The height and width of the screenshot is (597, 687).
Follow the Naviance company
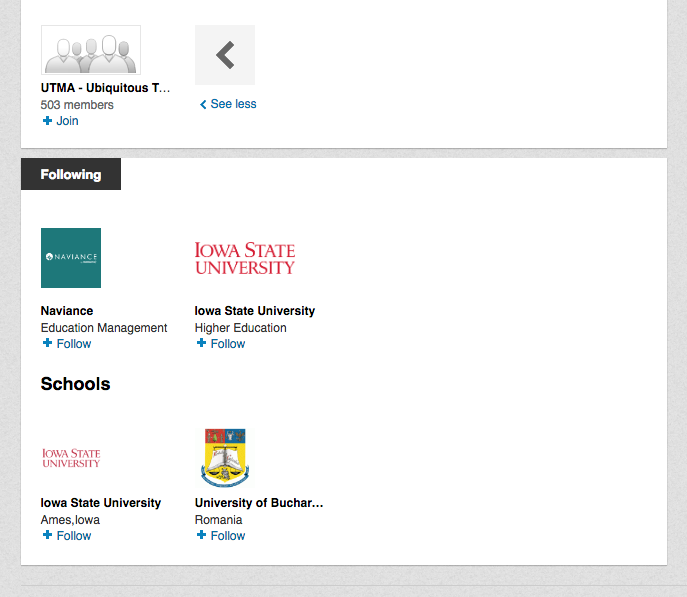tap(67, 343)
